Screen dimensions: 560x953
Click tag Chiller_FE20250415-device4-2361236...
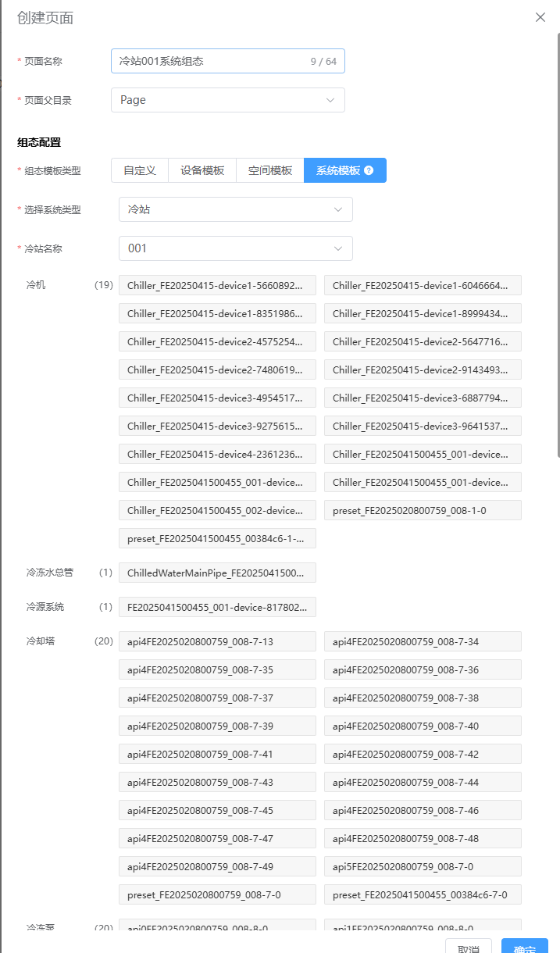tap(218, 454)
